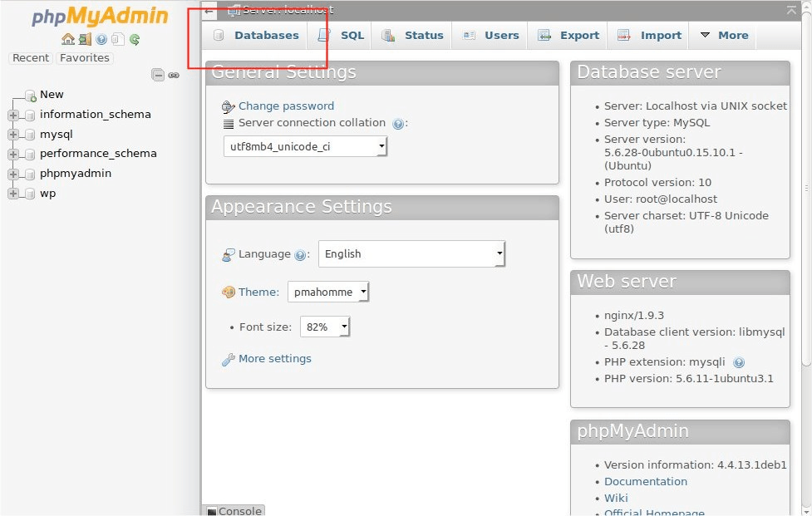Open the Export tab

(569, 36)
